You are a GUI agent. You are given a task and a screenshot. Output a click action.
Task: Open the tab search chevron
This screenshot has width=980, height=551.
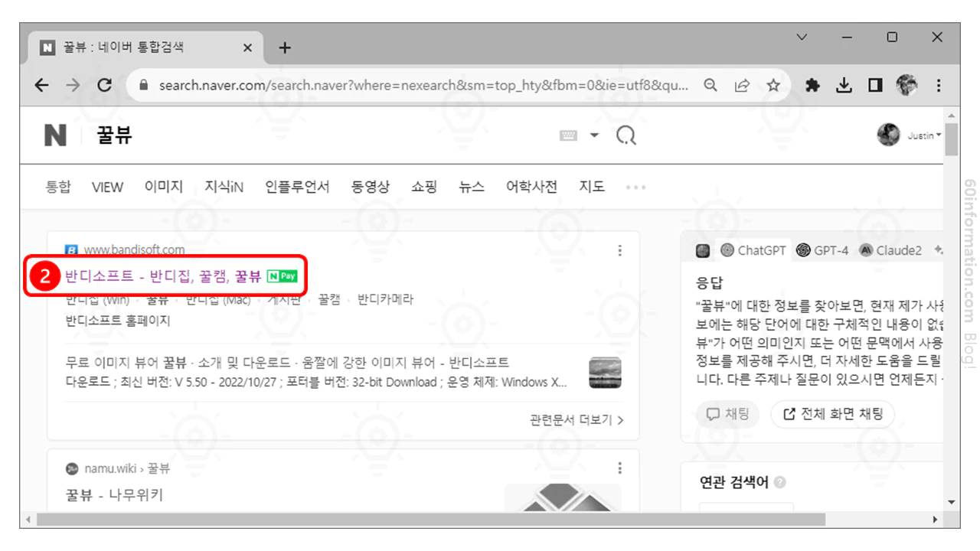(802, 37)
